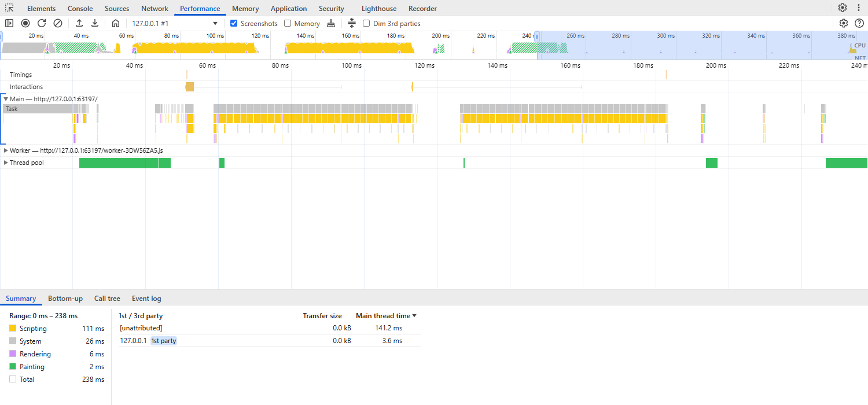Click the Transfer size column header
Image resolution: width=868 pixels, height=405 pixels.
coord(322,316)
